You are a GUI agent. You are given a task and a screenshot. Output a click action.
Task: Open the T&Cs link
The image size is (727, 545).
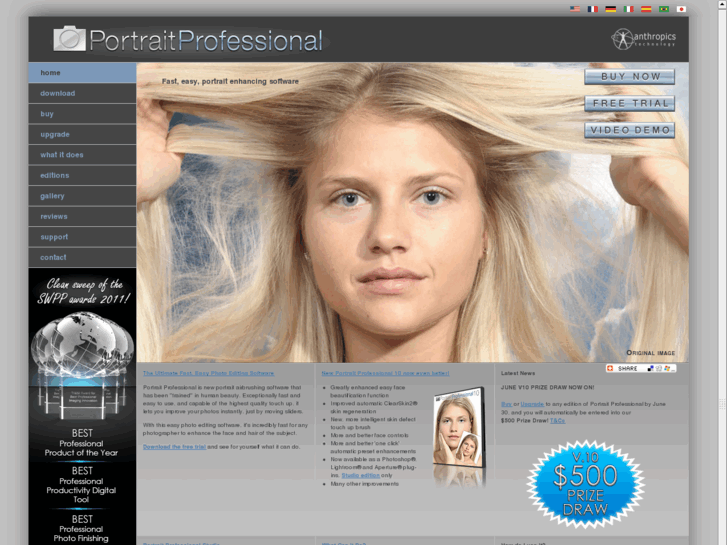[557, 421]
